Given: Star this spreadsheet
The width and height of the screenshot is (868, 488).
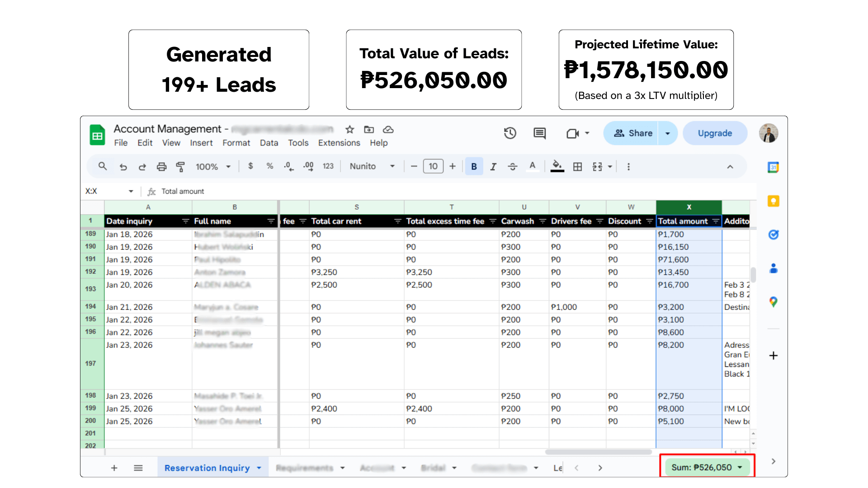Looking at the screenshot, I should pos(349,130).
